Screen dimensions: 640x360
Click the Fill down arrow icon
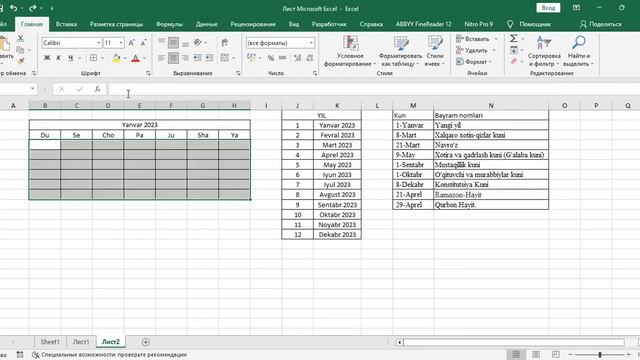coord(514,50)
